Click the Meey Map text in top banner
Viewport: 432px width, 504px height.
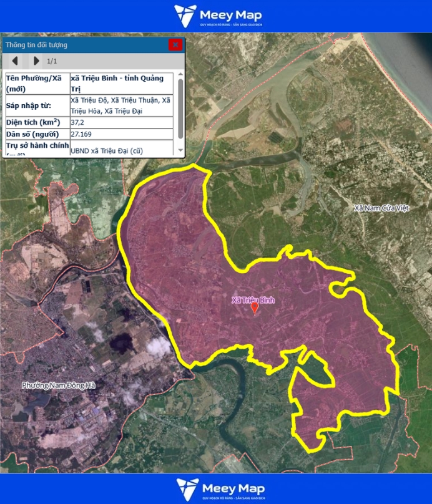[230, 15]
